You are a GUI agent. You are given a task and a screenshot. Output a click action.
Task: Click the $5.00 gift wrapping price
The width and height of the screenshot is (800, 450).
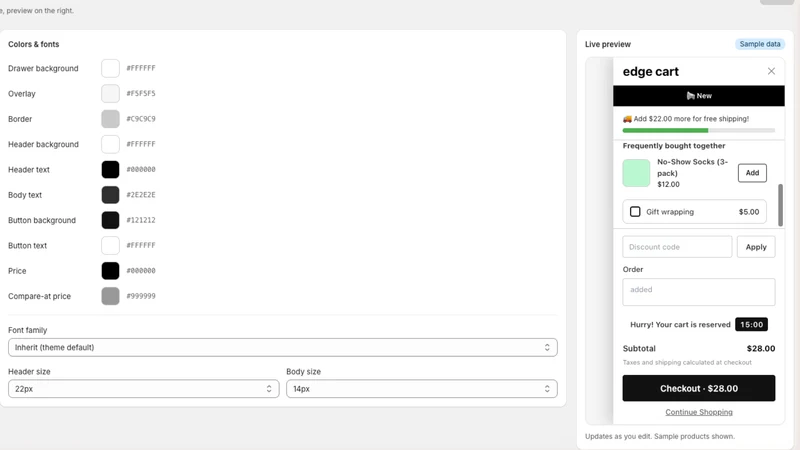pyautogui.click(x=749, y=212)
